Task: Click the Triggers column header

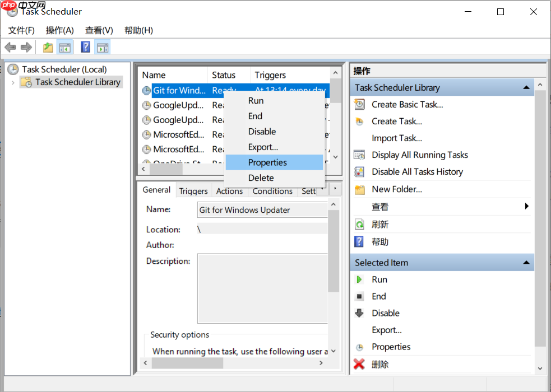Action: [x=290, y=75]
